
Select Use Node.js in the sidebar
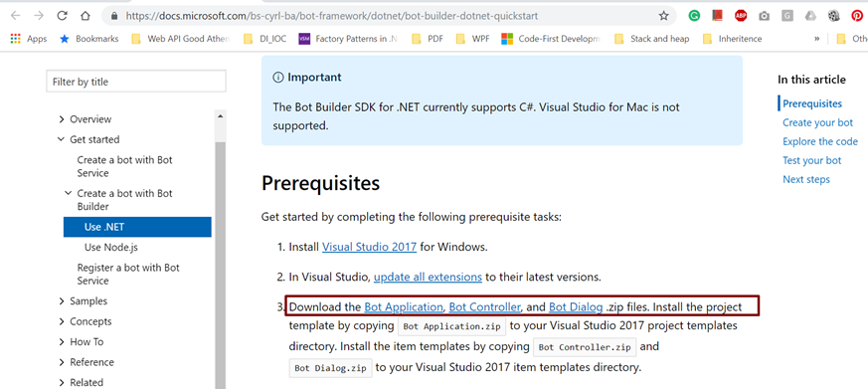pyautogui.click(x=107, y=247)
